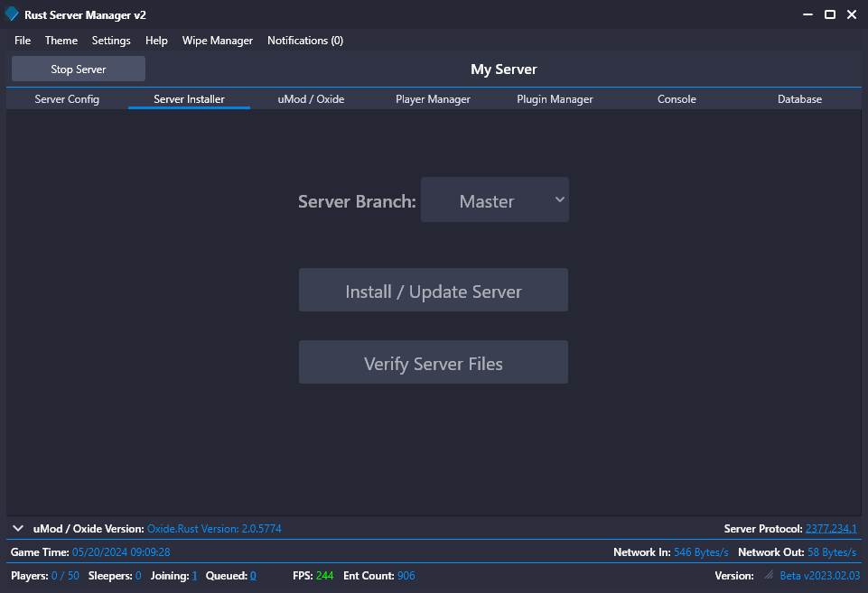Open Notifications (0) menu
The height and width of the screenshot is (593, 868).
pos(305,41)
